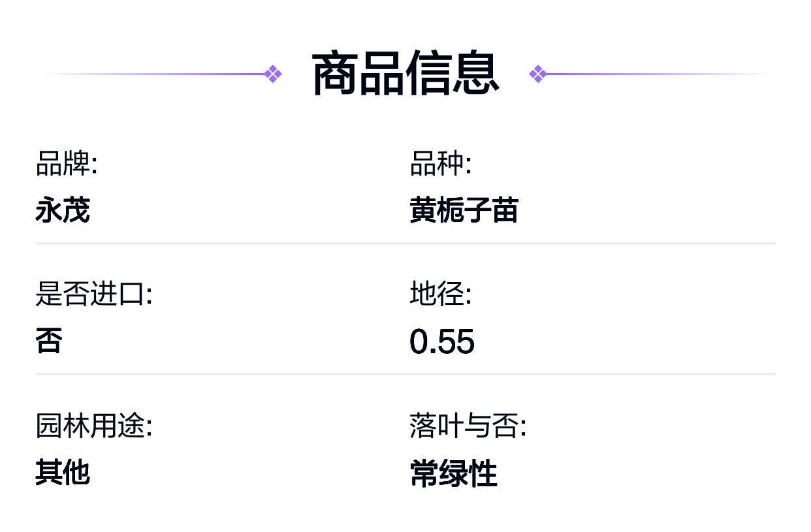The height and width of the screenshot is (532, 811).
Task: Click the purple line left of title
Action: [155, 74]
